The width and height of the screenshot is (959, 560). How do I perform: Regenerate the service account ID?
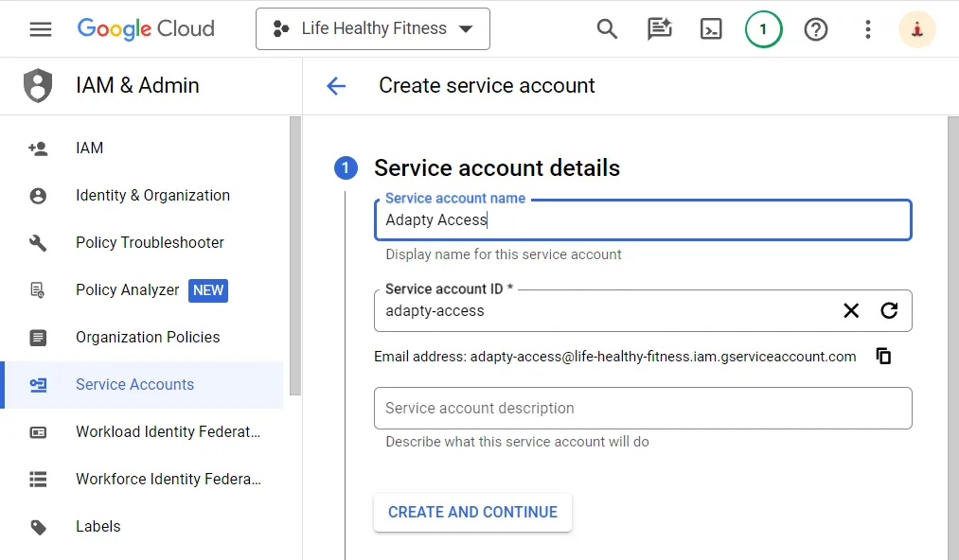coord(889,310)
